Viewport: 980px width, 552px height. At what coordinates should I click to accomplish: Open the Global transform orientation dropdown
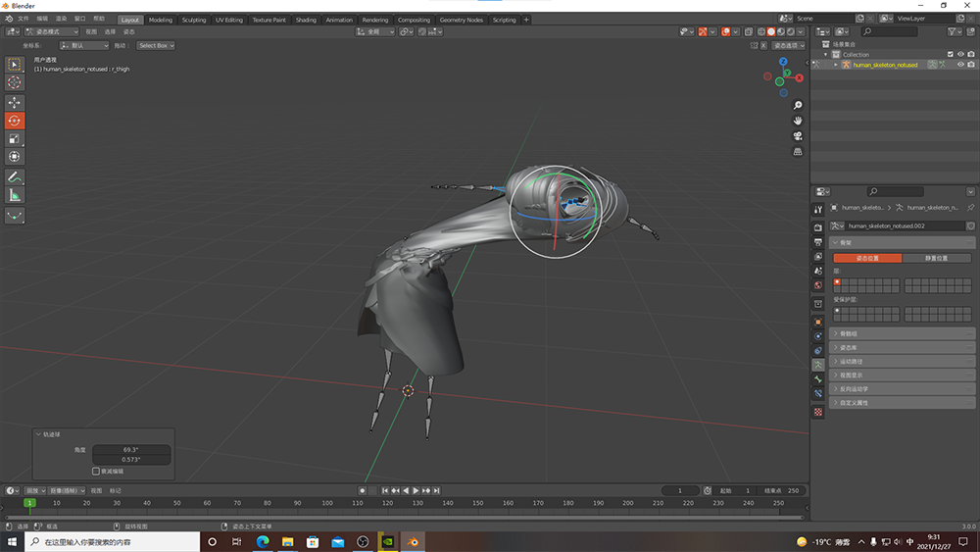pyautogui.click(x=375, y=32)
